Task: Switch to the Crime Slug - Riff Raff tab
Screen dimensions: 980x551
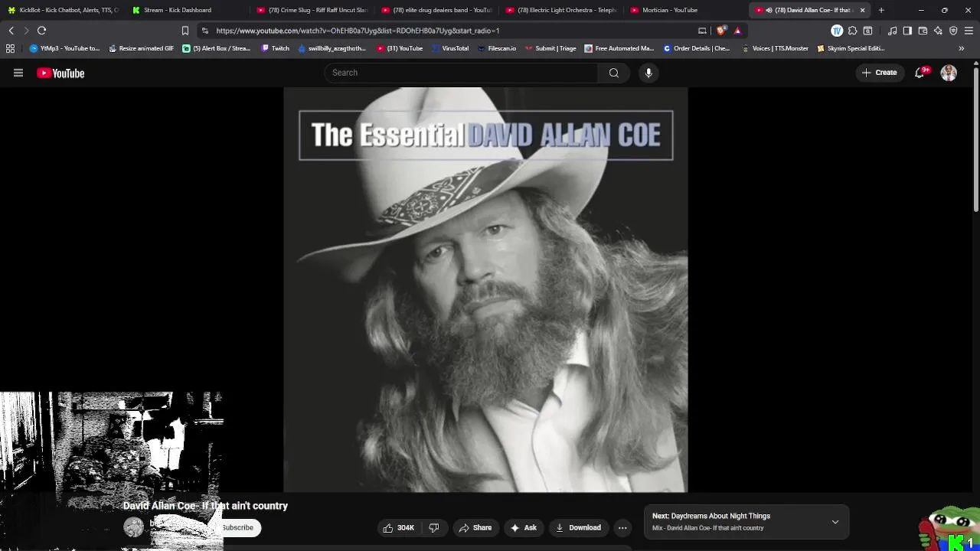Action: pos(312,10)
